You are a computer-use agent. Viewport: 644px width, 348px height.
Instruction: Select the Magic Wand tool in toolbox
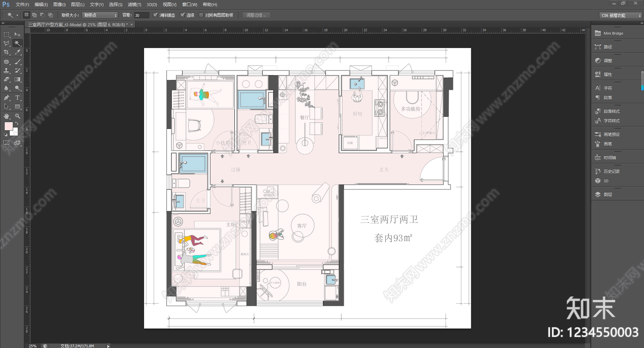[17, 43]
